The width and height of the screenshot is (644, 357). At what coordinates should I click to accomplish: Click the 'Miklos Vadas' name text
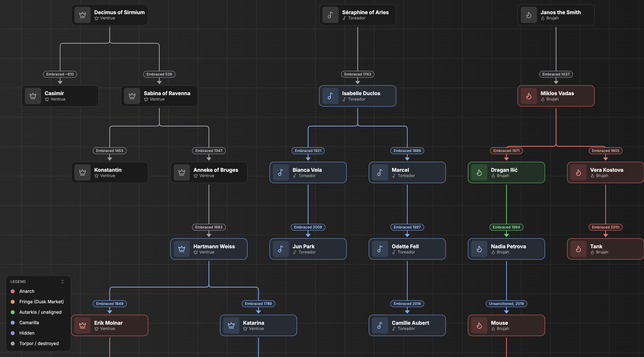tap(557, 93)
